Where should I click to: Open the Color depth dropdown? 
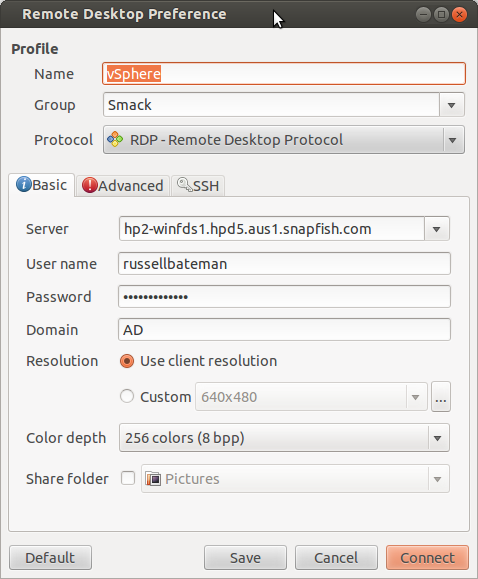pyautogui.click(x=284, y=438)
